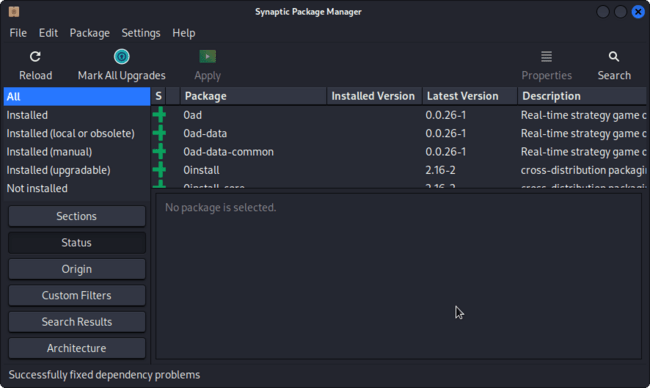
Task: Click the status icon for 0ad
Action: (159, 115)
